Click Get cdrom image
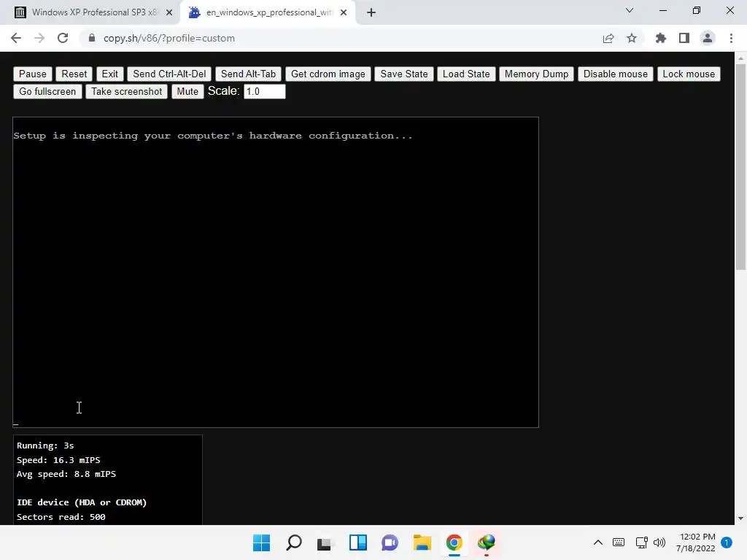This screenshot has height=560, width=747. tap(328, 74)
